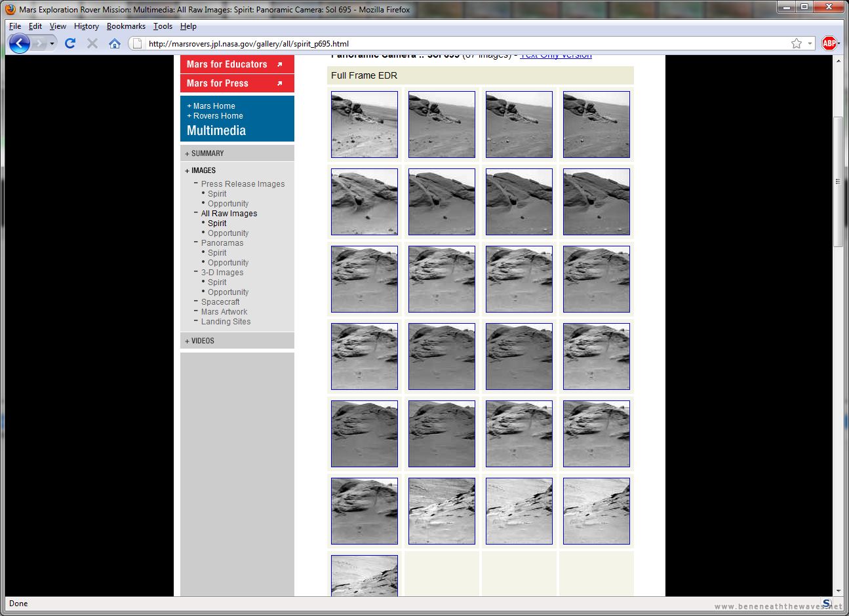Viewport: 849px width, 616px height.
Task: Open the Edit menu
Action: 35,26
